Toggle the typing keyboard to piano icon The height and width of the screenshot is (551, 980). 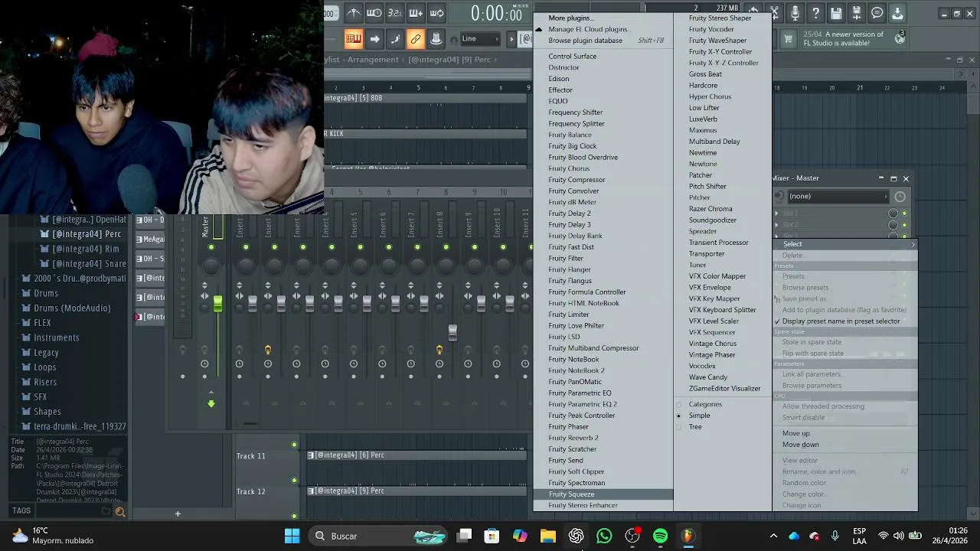point(353,39)
